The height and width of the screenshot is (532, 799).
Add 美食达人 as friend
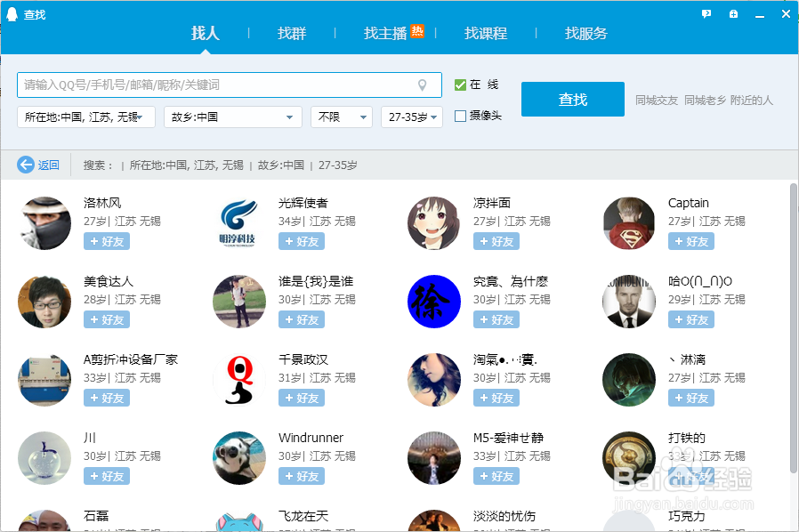click(107, 320)
